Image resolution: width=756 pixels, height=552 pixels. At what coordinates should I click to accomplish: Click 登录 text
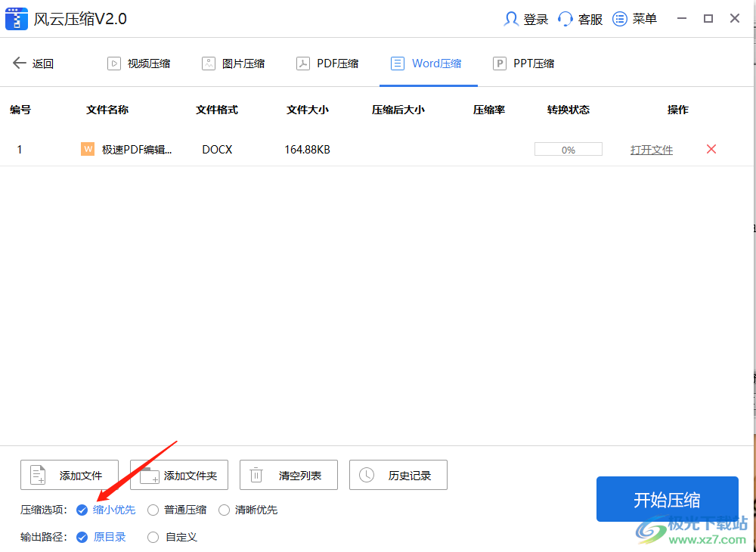click(x=536, y=20)
